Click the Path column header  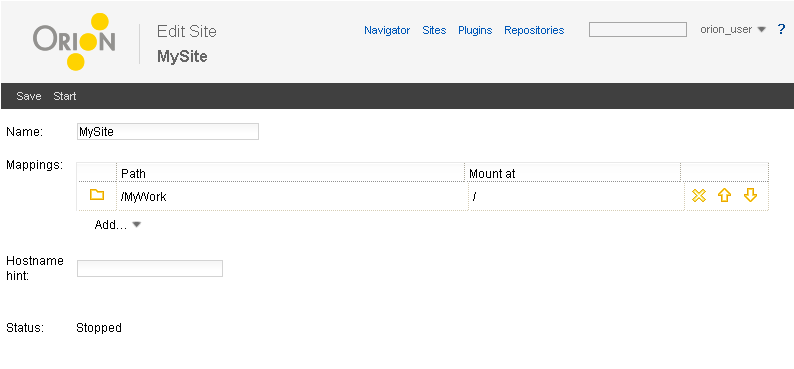[x=290, y=174]
